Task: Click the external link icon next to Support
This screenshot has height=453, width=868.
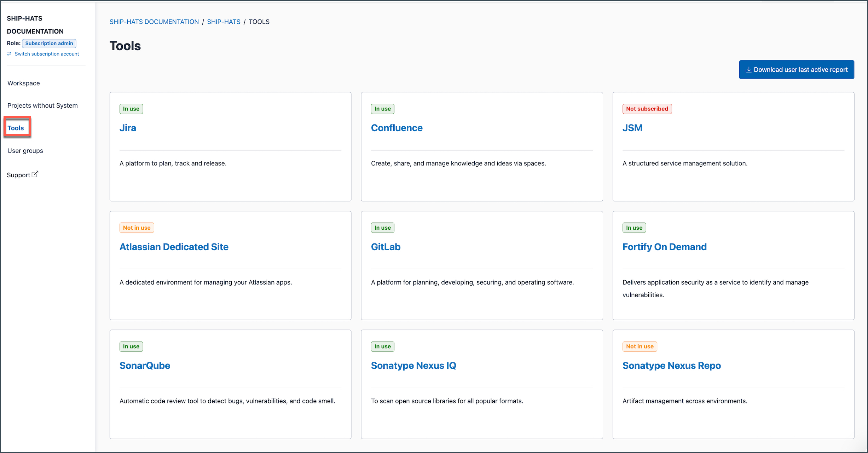Action: (x=35, y=174)
